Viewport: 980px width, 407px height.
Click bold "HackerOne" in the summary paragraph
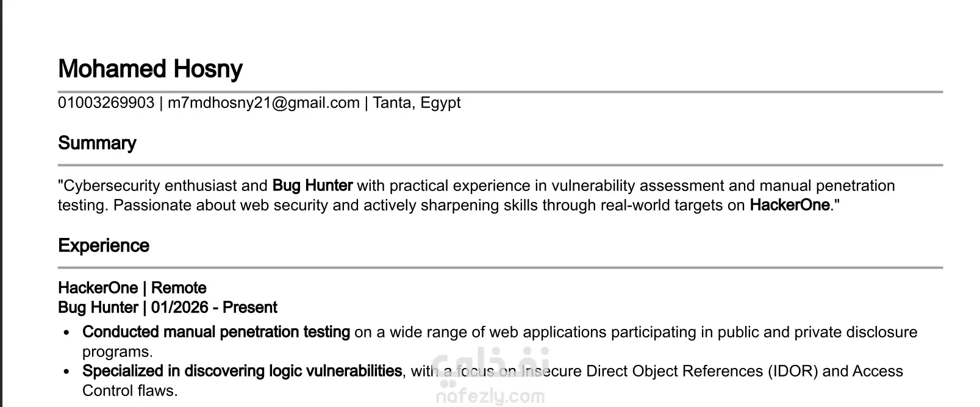[x=790, y=205]
